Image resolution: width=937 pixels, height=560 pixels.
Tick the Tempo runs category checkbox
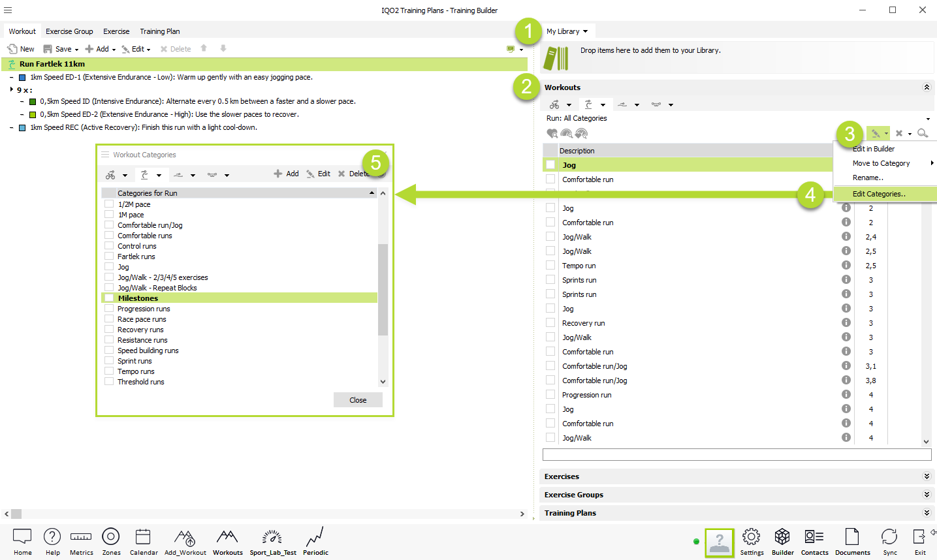[x=109, y=371]
